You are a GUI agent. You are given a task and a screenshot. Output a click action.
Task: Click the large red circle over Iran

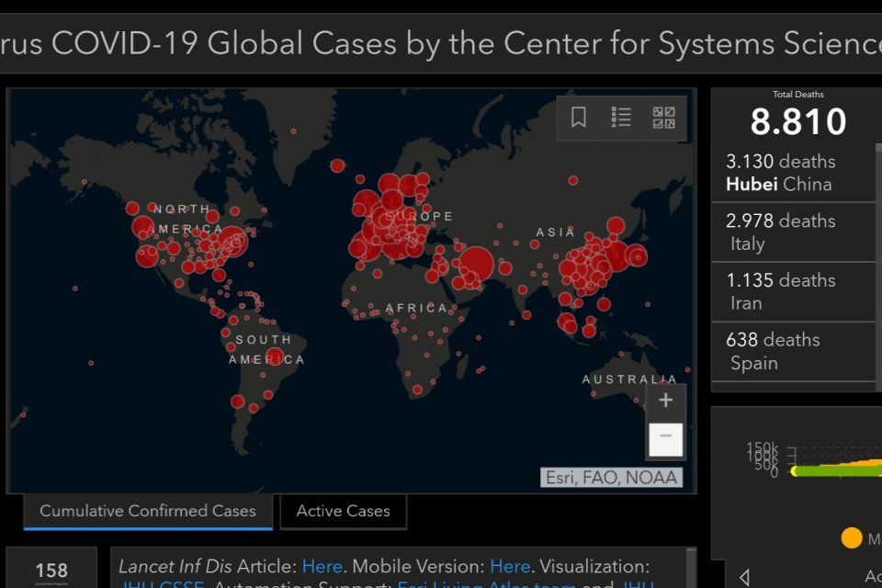coord(476,265)
